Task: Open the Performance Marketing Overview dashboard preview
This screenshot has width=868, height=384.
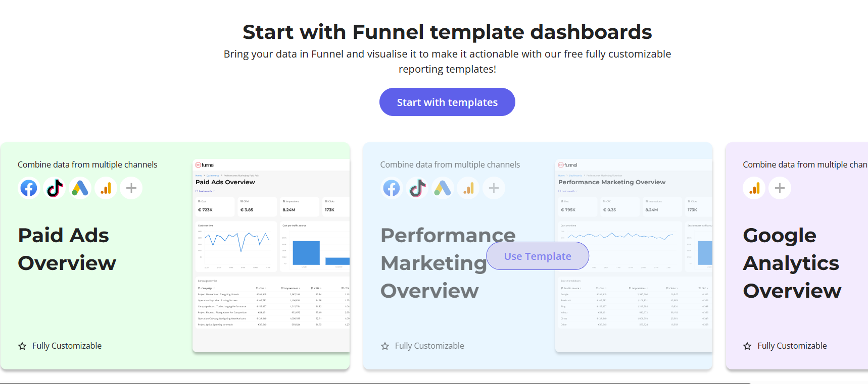Action: 634,256
